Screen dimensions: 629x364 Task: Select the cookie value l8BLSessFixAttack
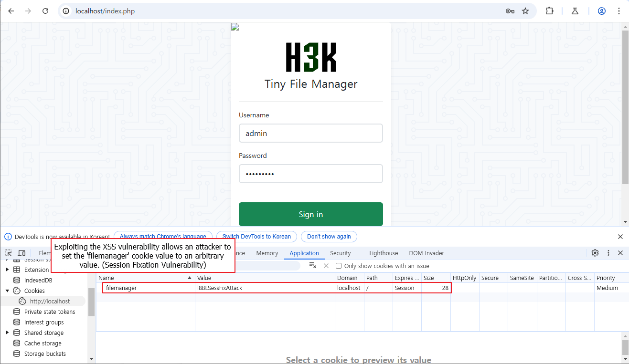pyautogui.click(x=265, y=288)
